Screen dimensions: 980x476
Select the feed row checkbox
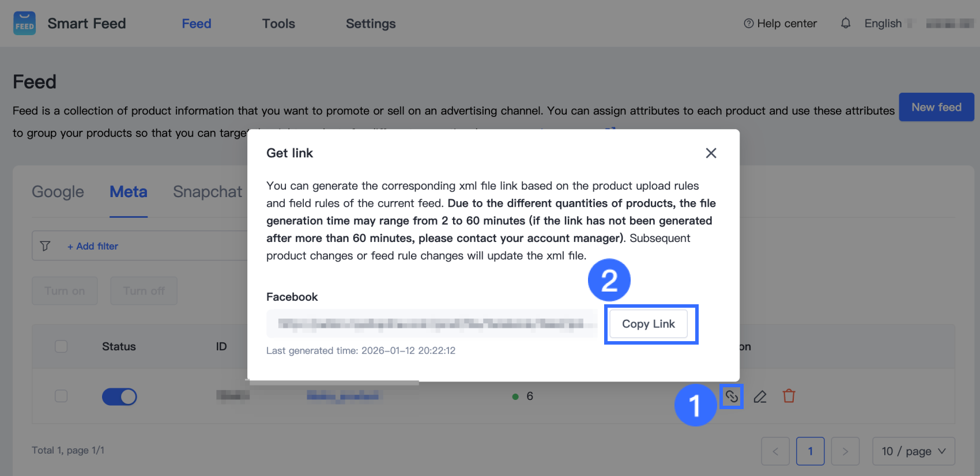point(61,396)
